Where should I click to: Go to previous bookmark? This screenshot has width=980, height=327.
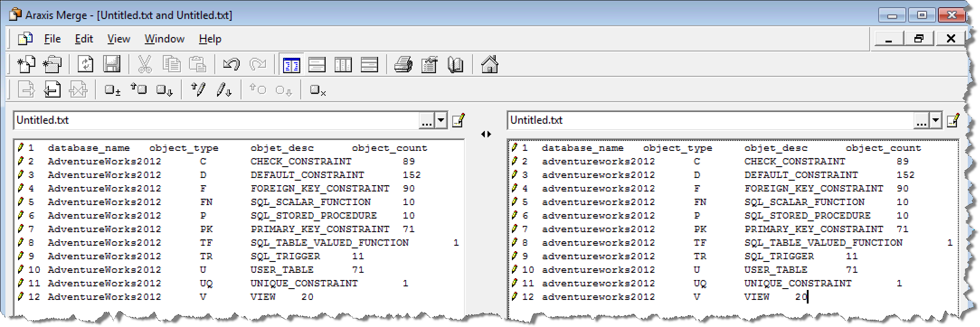138,89
